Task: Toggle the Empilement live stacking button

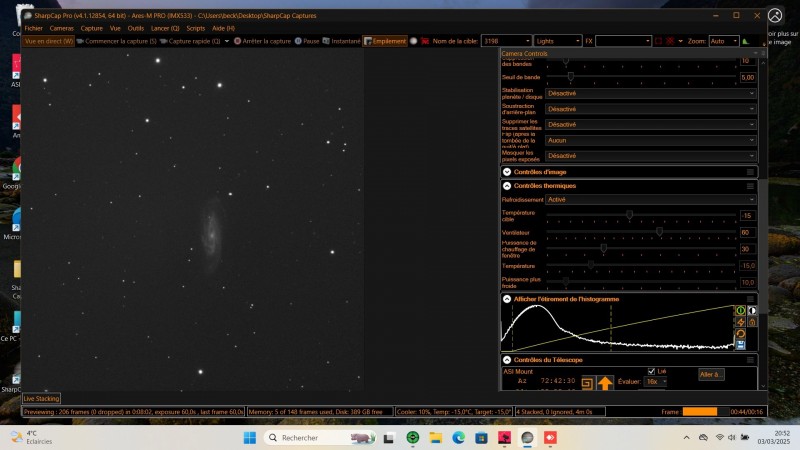Action: click(384, 41)
